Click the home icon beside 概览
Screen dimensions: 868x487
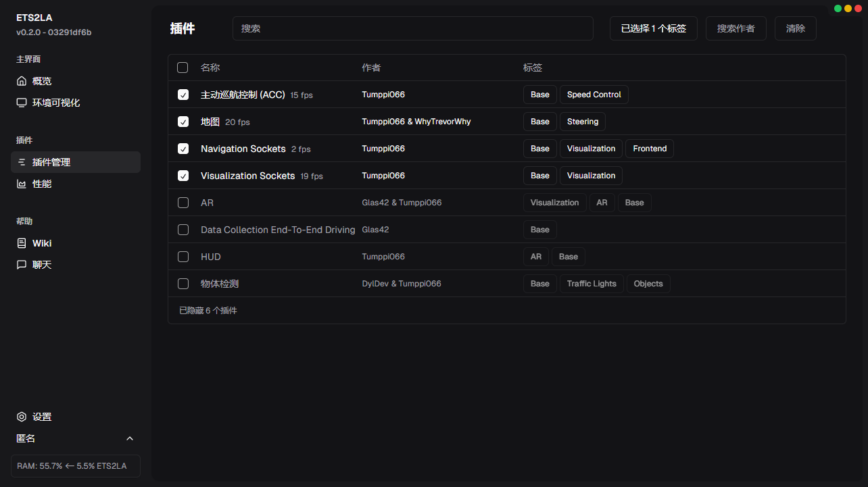click(22, 81)
